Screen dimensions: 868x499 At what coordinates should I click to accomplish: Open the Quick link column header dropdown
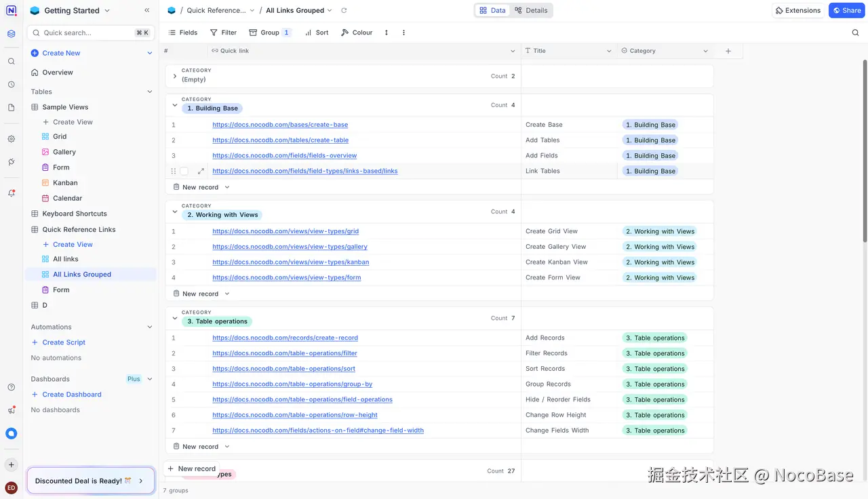pos(513,51)
